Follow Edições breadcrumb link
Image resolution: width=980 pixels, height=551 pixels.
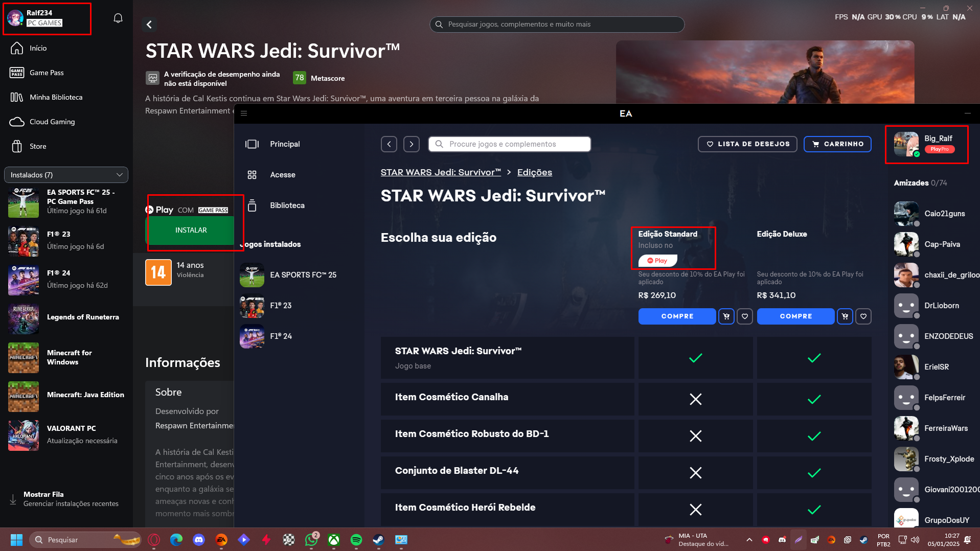pos(534,172)
